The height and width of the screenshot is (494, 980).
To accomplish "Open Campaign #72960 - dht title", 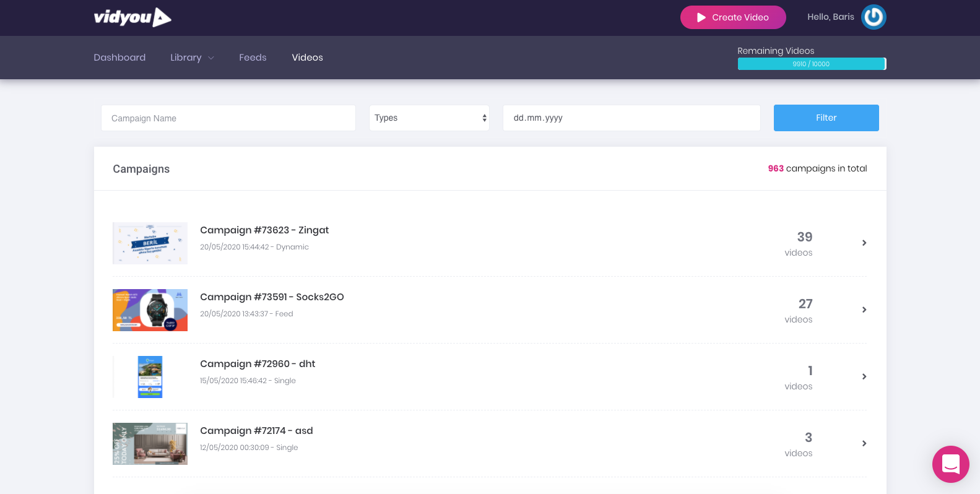I will pos(258,363).
